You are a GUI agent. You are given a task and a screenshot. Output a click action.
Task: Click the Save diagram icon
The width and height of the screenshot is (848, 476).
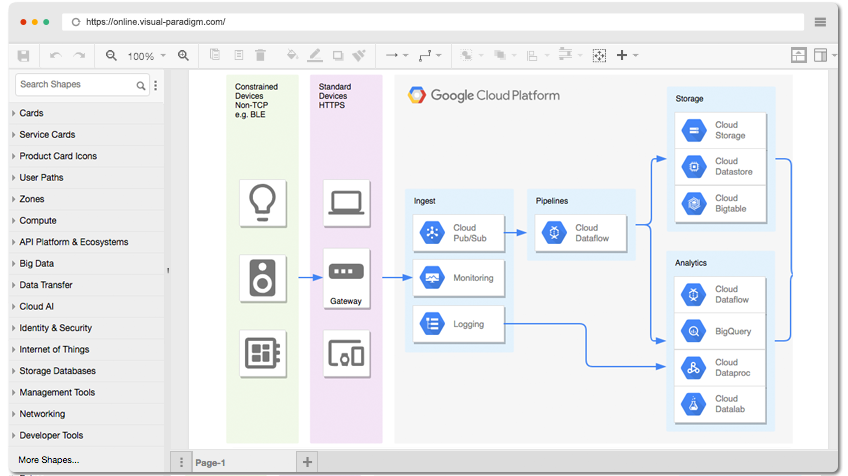click(x=23, y=56)
